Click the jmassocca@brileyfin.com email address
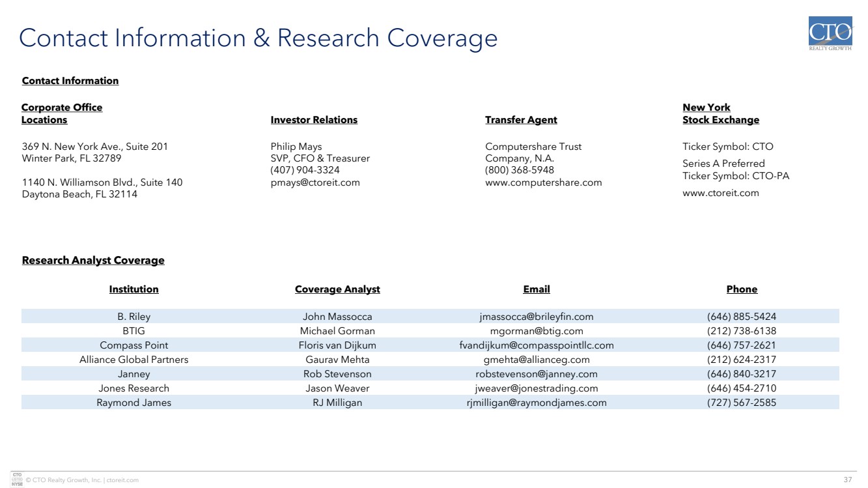868x488 pixels. pyautogui.click(x=537, y=317)
